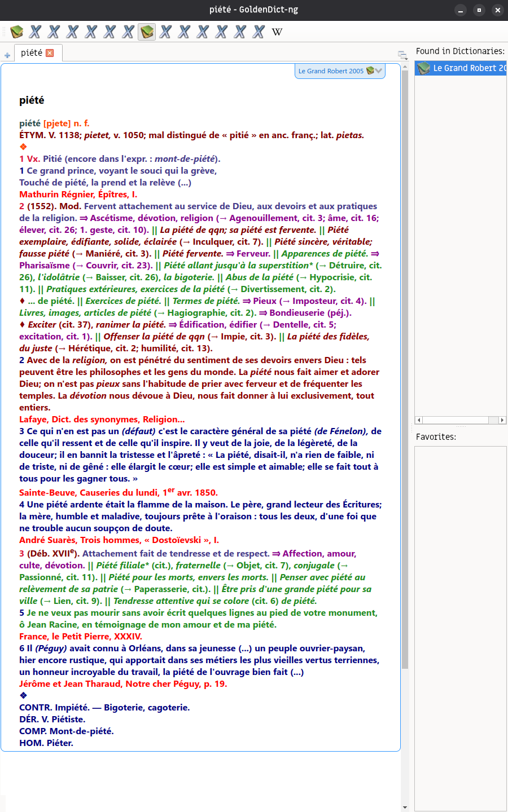Open the tab list button above the article scrollbar
This screenshot has width=508, height=812.
click(x=402, y=55)
